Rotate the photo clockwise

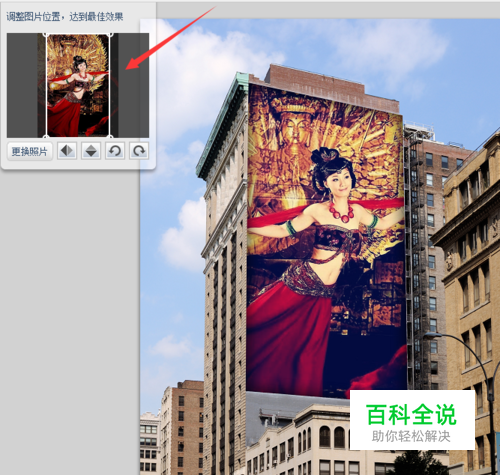139,151
